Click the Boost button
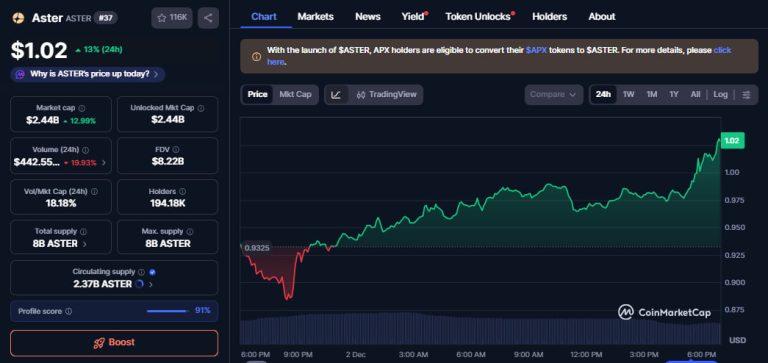This screenshot has height=363, width=768. click(114, 343)
